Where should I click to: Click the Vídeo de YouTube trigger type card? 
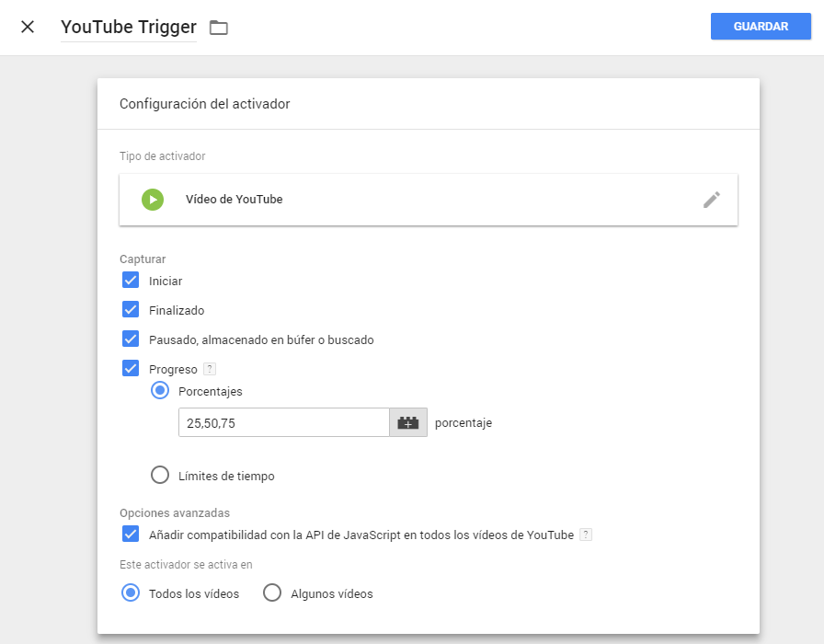429,200
